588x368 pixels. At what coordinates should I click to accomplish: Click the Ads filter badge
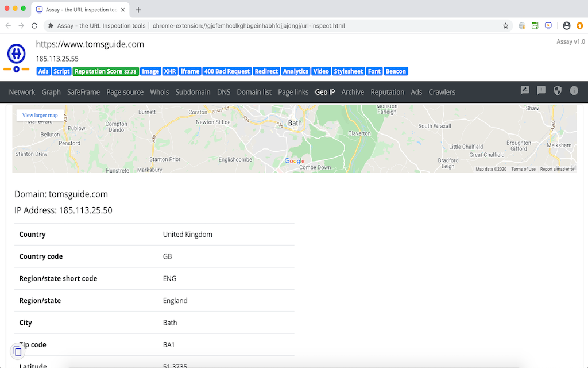click(x=44, y=71)
